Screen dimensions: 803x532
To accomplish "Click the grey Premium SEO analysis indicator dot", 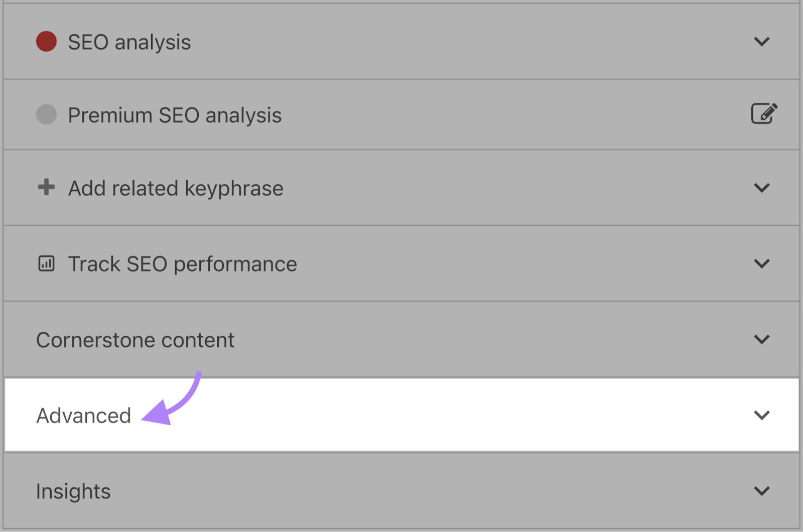I will (46, 114).
